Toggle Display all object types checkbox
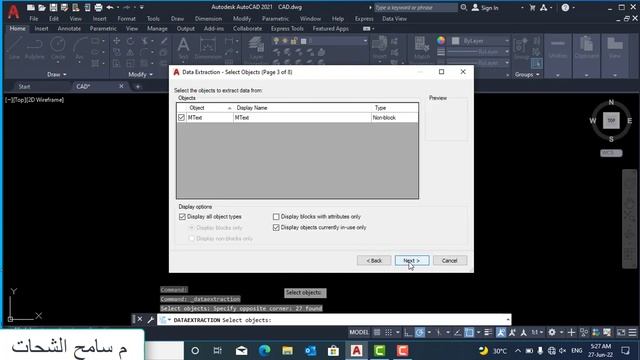The image size is (640, 360). (182, 217)
